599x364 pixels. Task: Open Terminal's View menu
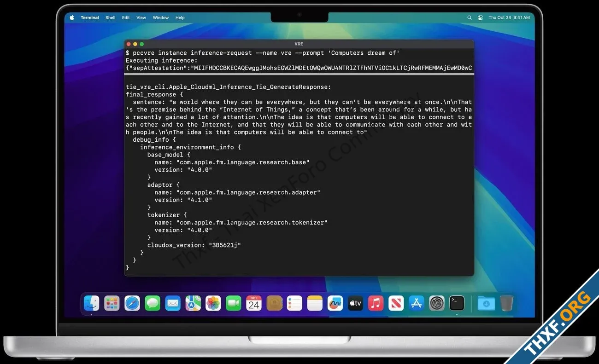[141, 17]
